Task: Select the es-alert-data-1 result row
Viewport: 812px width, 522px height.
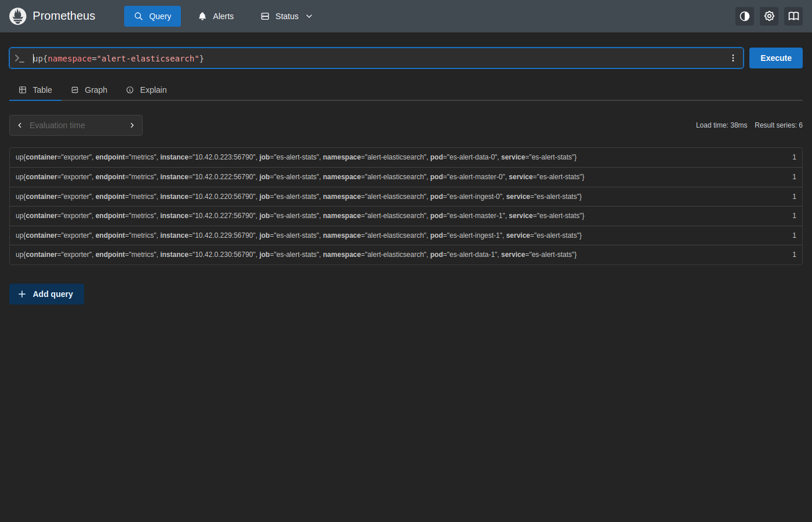Action: (406, 255)
